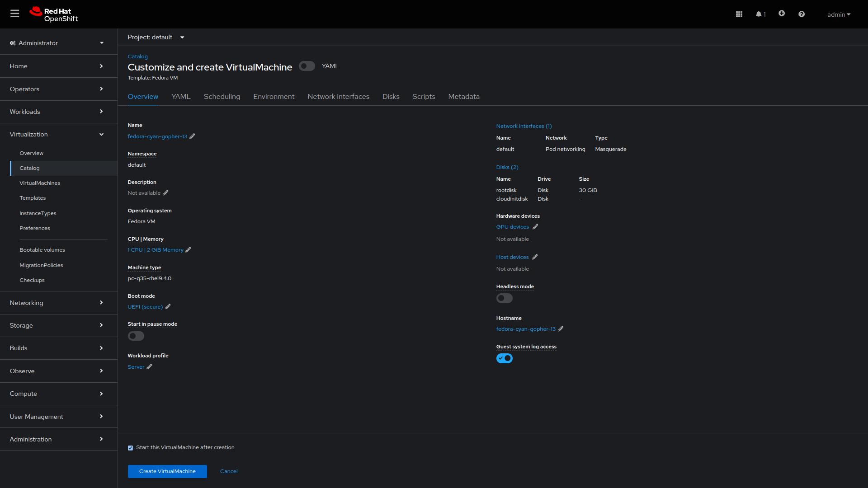Open the Network interfaces tab
Screen dimensions: 868x488
(338, 97)
